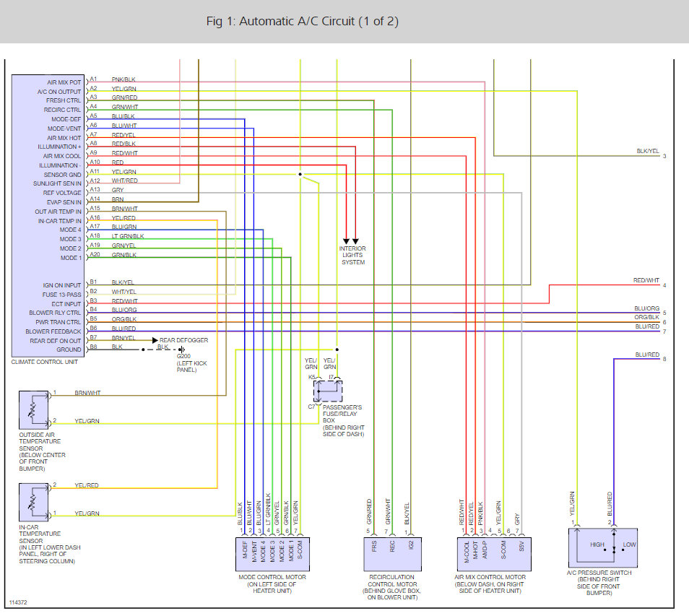Select the 'RED/WHT' label at right edge connector 4

tap(646, 280)
